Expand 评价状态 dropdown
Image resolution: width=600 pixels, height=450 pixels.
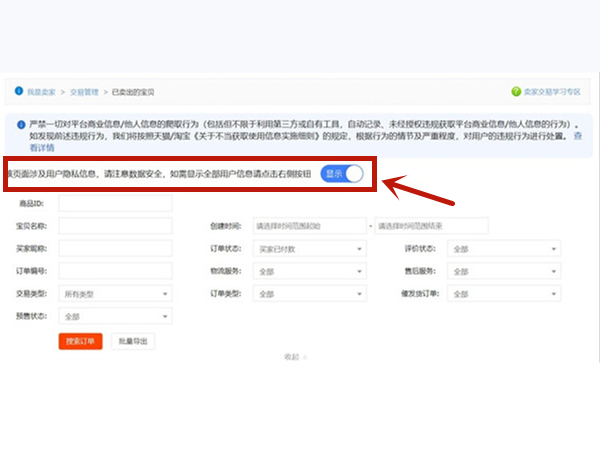click(x=504, y=249)
